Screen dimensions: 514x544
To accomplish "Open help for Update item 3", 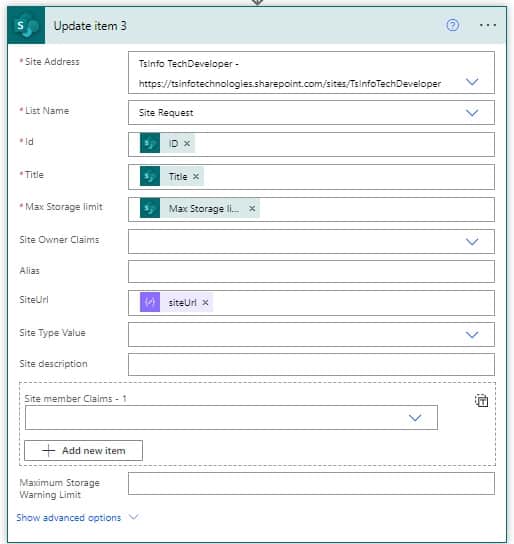I will click(453, 25).
